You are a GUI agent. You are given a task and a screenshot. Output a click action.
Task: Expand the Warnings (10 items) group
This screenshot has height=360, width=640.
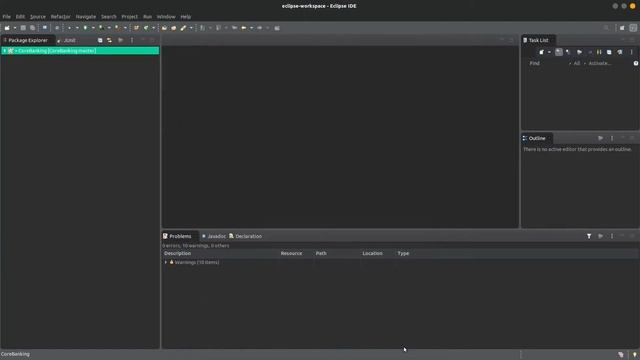[166, 262]
